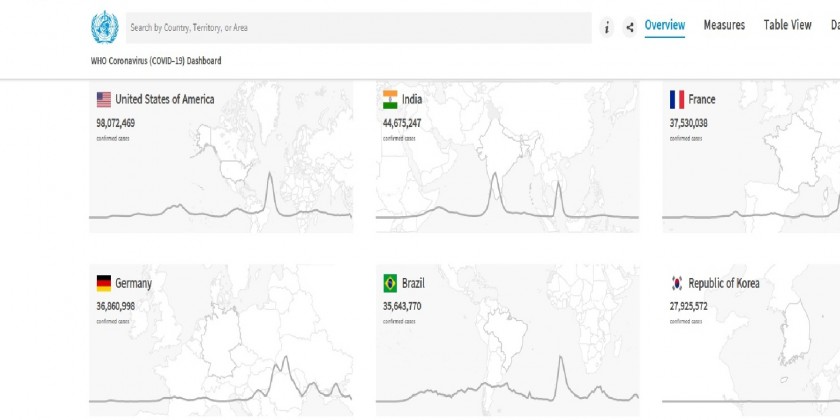
Task: Open the Republic of Korea country title
Action: coord(724,283)
